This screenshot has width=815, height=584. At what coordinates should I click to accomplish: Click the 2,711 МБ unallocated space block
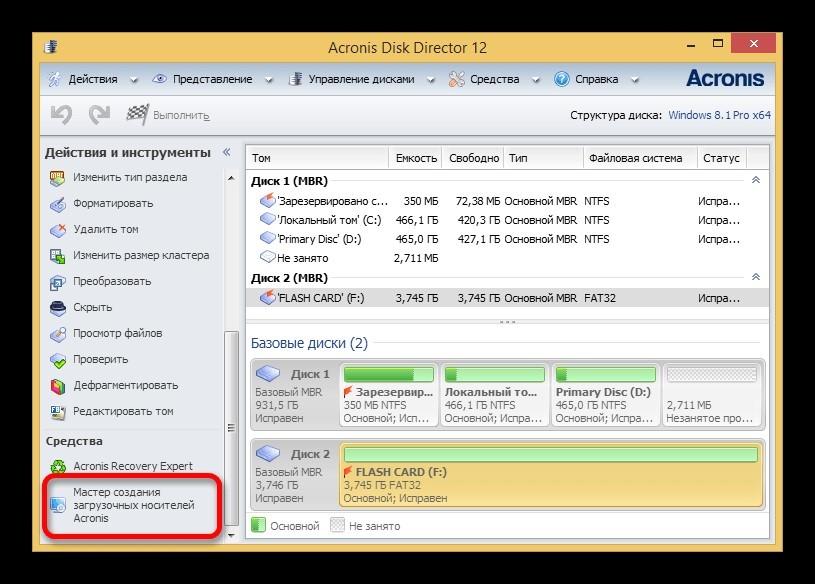pos(712,395)
